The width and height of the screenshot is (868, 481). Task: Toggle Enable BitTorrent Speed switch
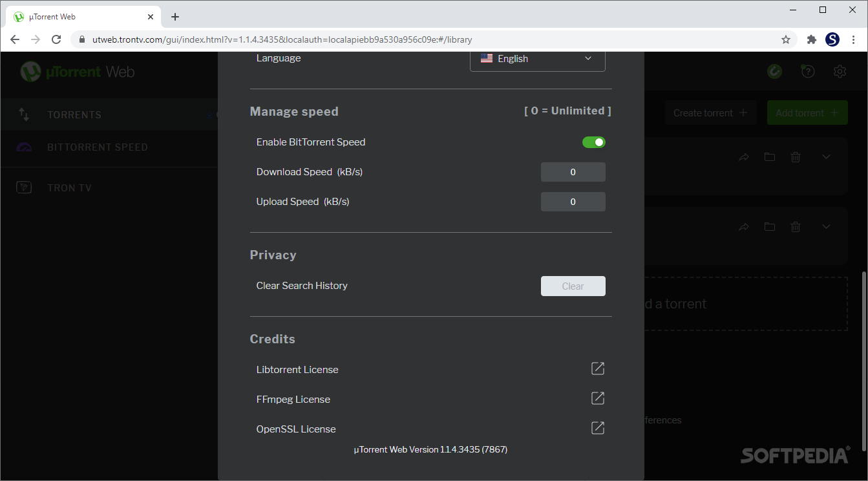coord(593,142)
